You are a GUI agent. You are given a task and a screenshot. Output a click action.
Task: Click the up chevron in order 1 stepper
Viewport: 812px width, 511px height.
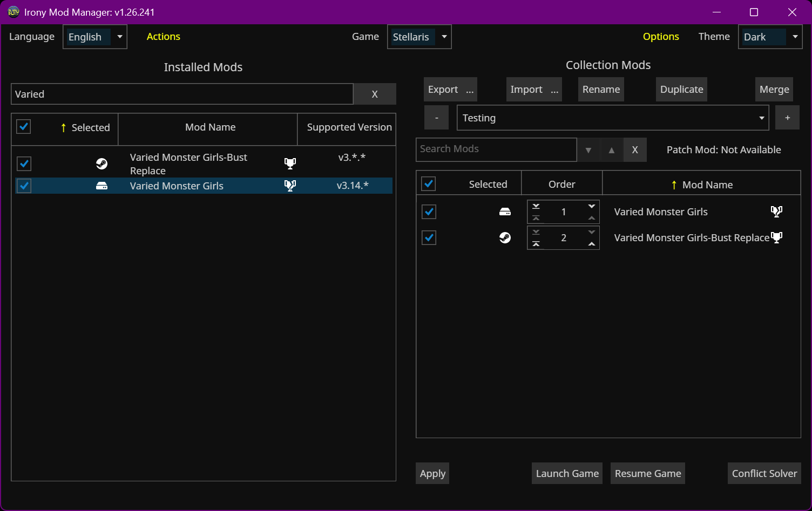[592, 218]
